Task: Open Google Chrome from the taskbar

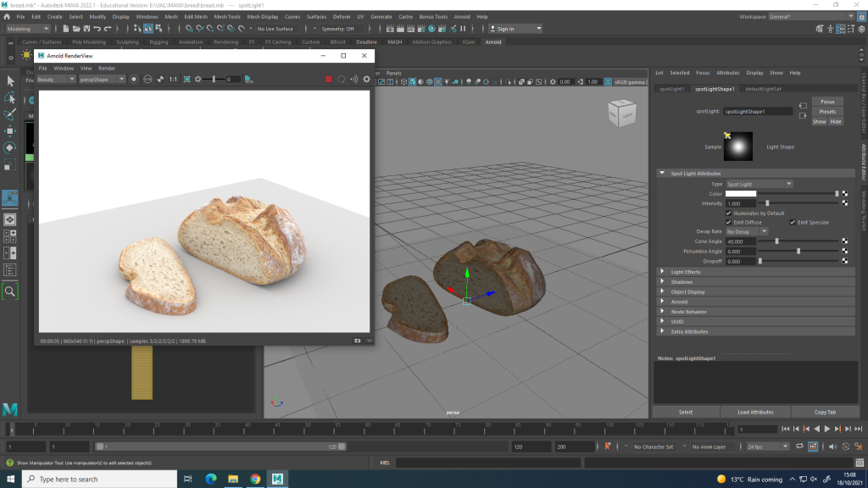Action: pyautogui.click(x=255, y=479)
